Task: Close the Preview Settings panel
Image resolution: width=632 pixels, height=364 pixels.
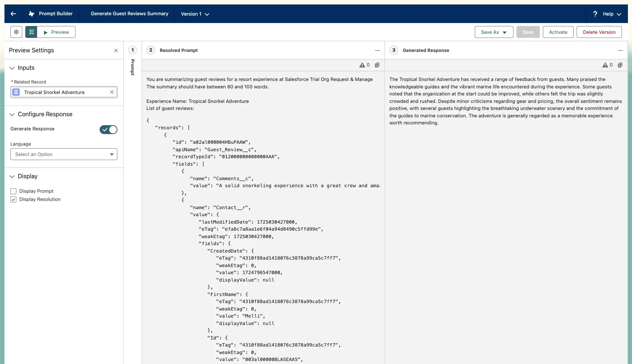Action: (116, 51)
